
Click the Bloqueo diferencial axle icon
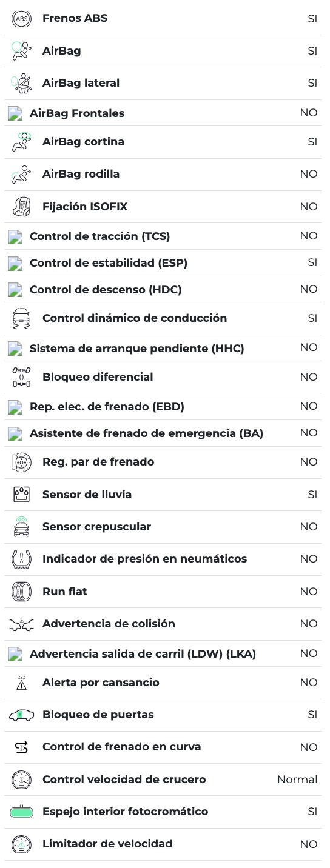(x=21, y=377)
